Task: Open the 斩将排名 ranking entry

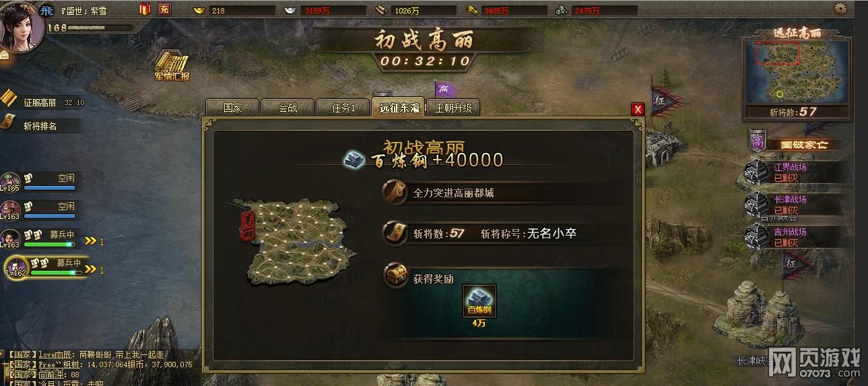Action: point(40,125)
